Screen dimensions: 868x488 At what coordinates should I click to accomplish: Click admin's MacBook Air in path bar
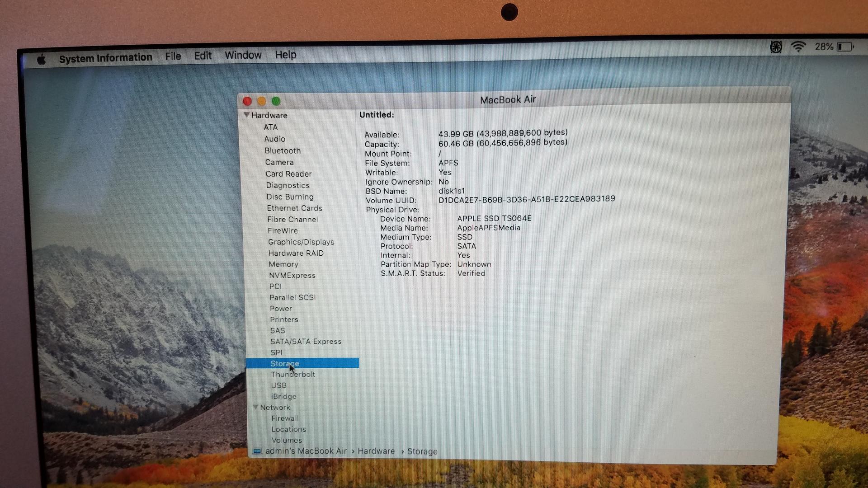point(306,451)
